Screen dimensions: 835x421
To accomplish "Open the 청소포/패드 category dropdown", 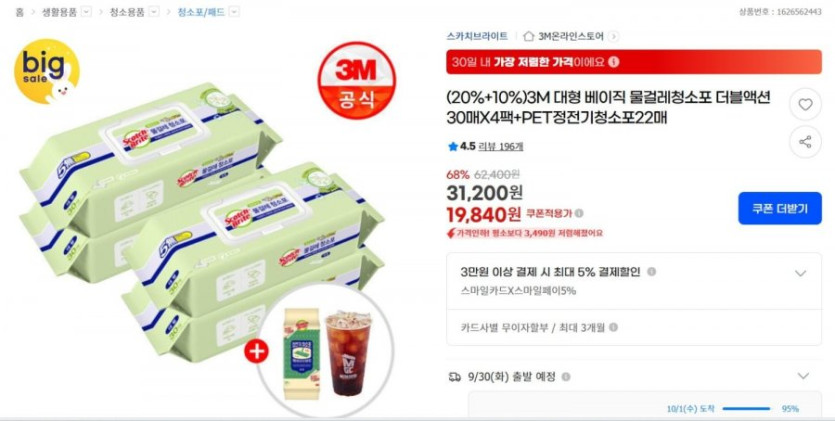I will pos(234,12).
